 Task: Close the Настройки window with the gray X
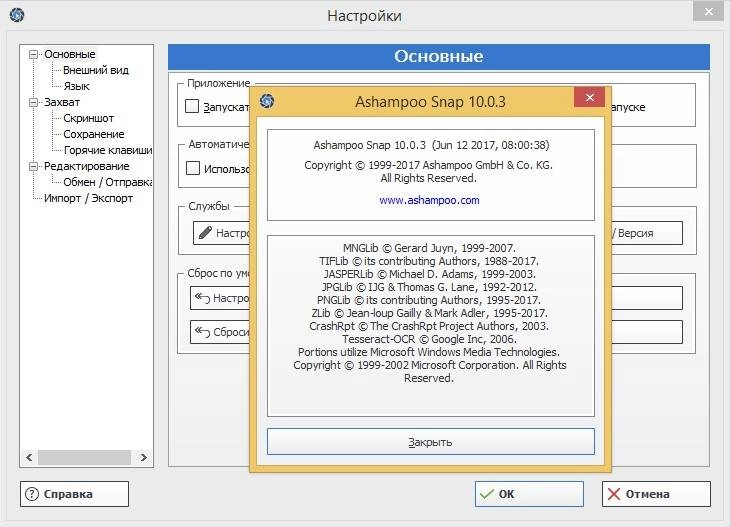point(708,12)
